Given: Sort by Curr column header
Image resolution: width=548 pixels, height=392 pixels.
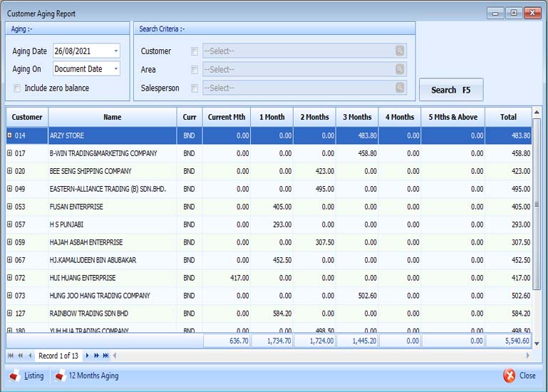Looking at the screenshot, I should (x=190, y=117).
